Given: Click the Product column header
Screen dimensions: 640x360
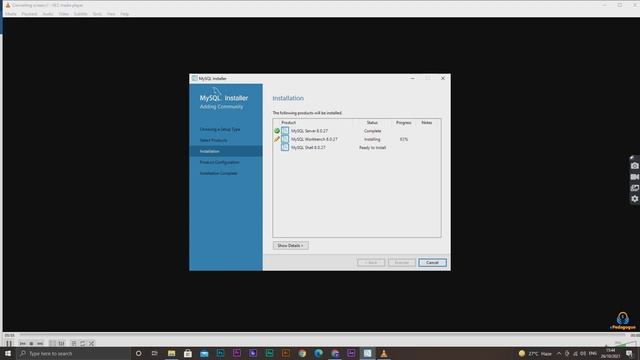Looking at the screenshot, I should (289, 122).
